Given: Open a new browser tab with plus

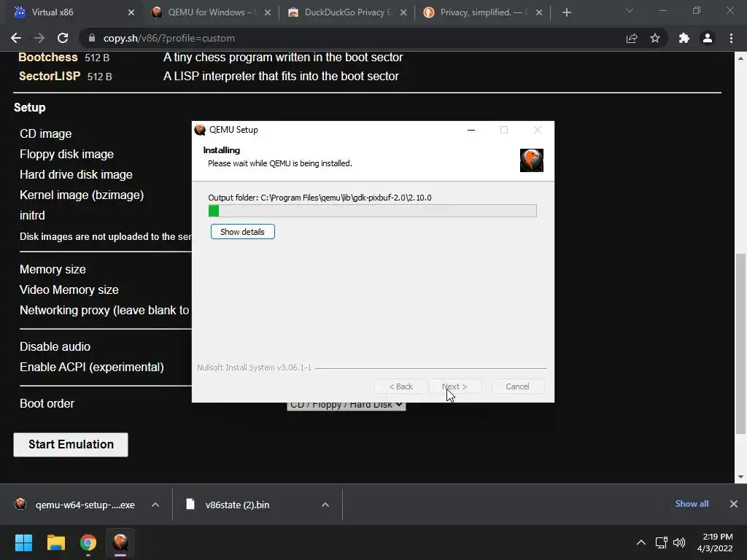Looking at the screenshot, I should (x=566, y=12).
